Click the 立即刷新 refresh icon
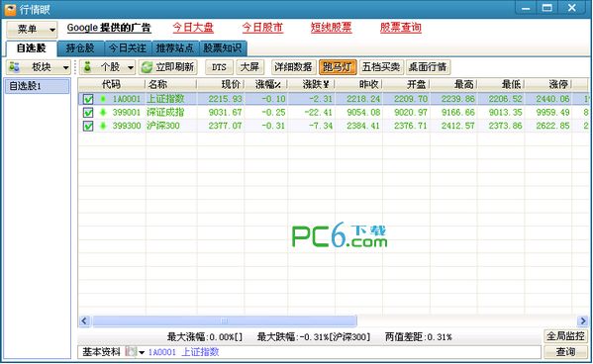This screenshot has height=364, width=593. click(147, 67)
